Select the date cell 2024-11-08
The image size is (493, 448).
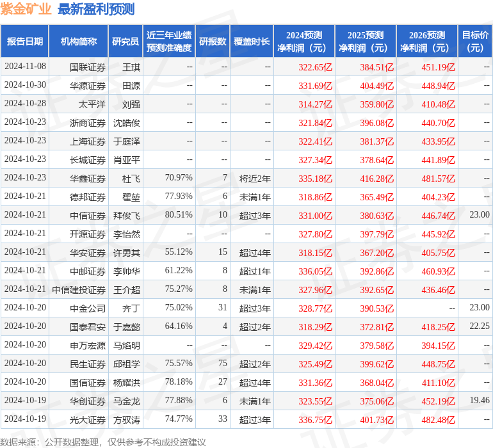(25, 67)
